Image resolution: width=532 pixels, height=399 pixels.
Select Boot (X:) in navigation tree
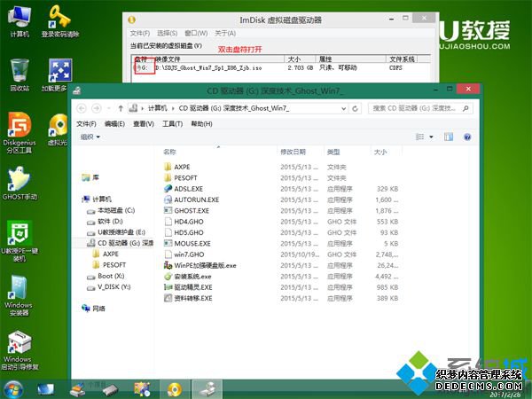point(106,276)
